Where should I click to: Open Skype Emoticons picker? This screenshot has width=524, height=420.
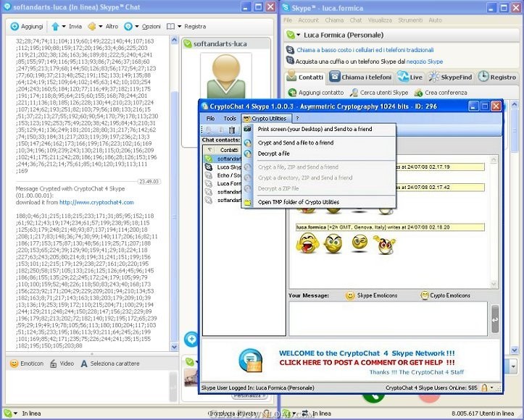point(372,295)
